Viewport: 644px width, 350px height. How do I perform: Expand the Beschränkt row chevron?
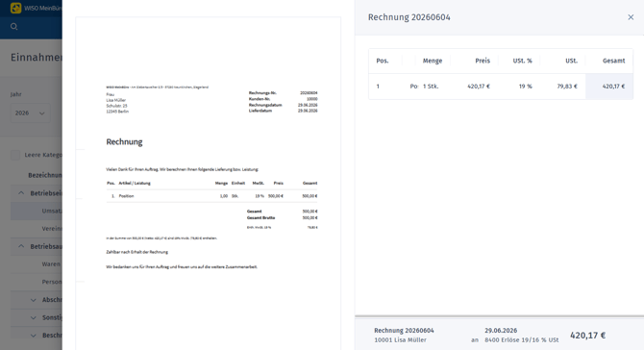34,336
